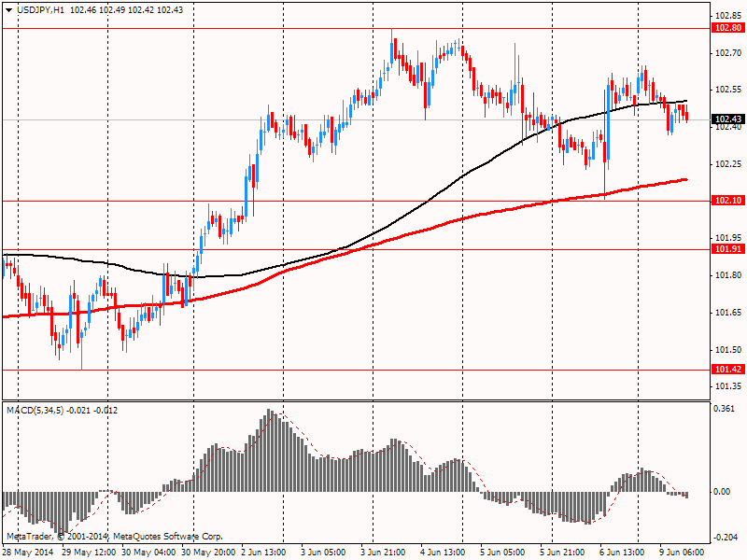Image resolution: width=747 pixels, height=560 pixels.
Task: Select the 101.91 price level label
Action: click(727, 249)
